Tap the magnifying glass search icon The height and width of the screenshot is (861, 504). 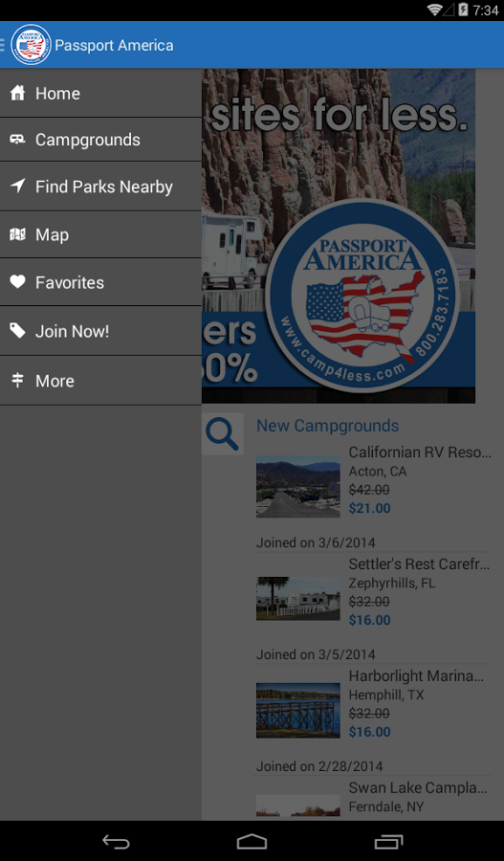222,433
